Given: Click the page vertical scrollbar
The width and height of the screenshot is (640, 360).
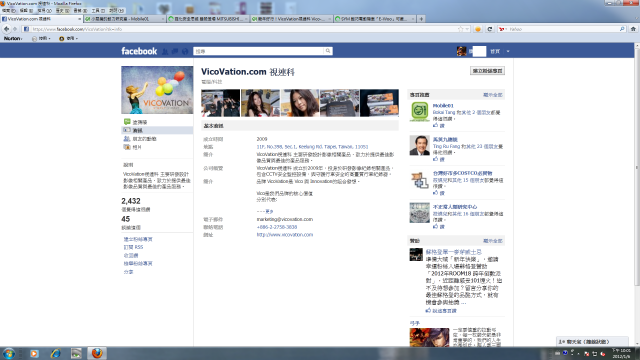Looking at the screenshot, I should pyautogui.click(x=637, y=167).
